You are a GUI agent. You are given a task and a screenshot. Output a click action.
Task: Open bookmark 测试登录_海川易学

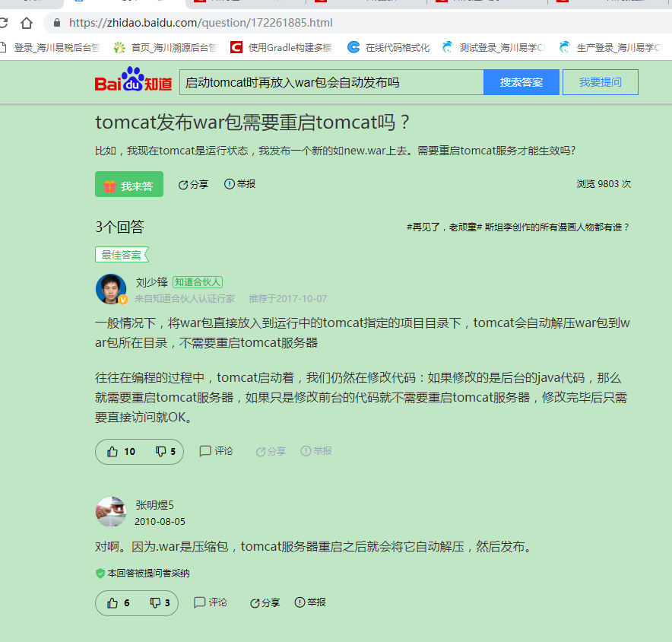coord(494,48)
